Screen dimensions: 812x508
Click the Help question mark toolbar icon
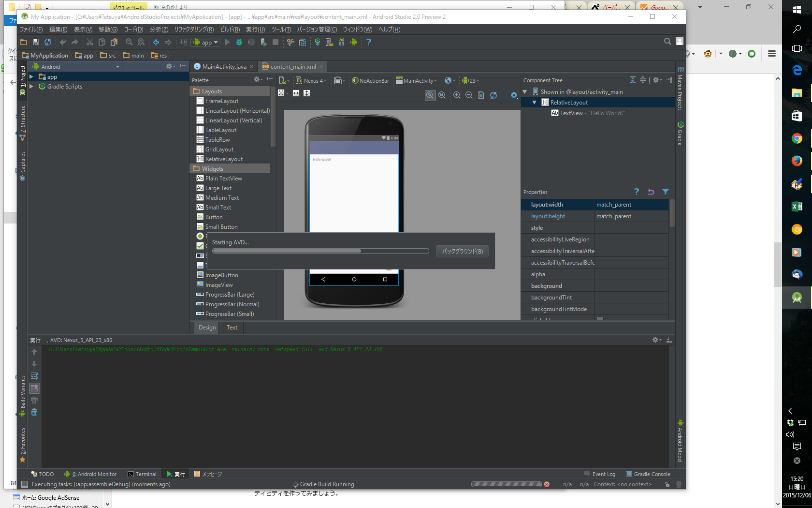click(369, 43)
